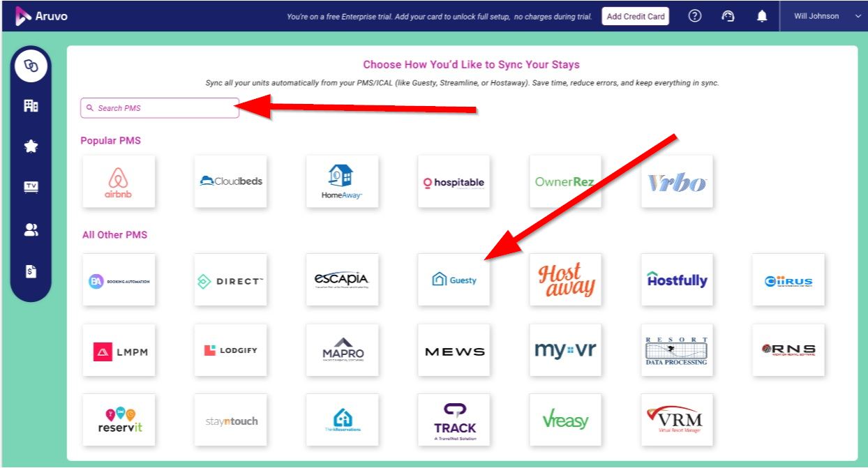Choose the Booking Automation PMS card
868x468 pixels.
pyautogui.click(x=119, y=280)
